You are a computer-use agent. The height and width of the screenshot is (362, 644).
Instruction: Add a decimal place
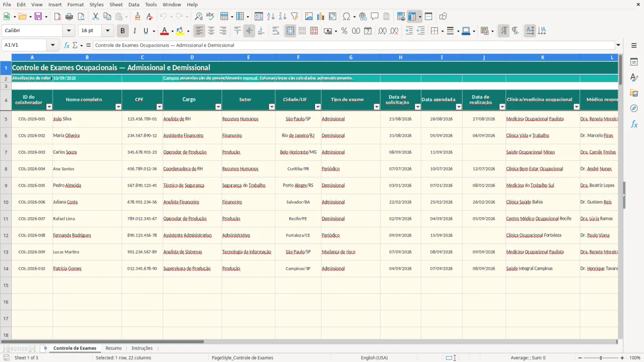382,31
